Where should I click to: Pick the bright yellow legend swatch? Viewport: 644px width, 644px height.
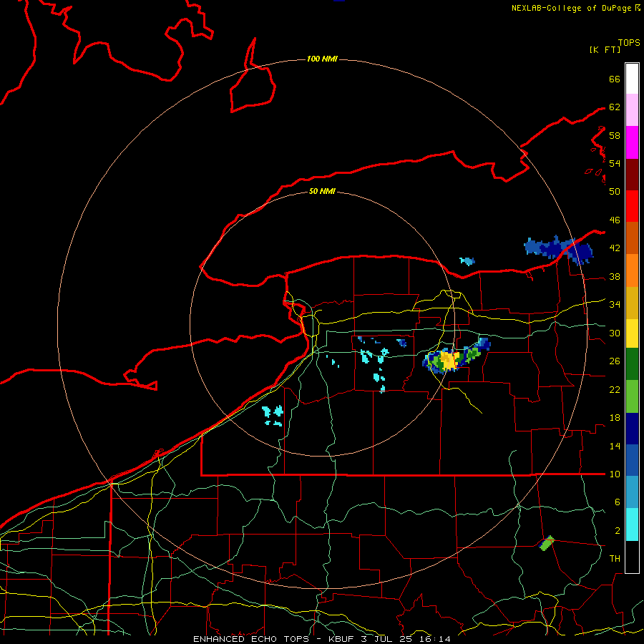tap(632, 333)
